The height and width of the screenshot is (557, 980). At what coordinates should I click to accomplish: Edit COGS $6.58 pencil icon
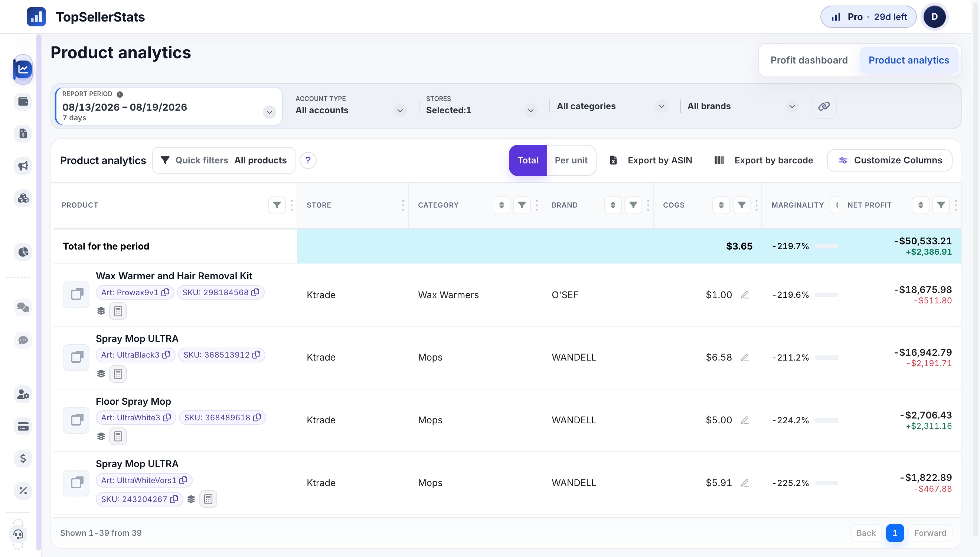744,358
